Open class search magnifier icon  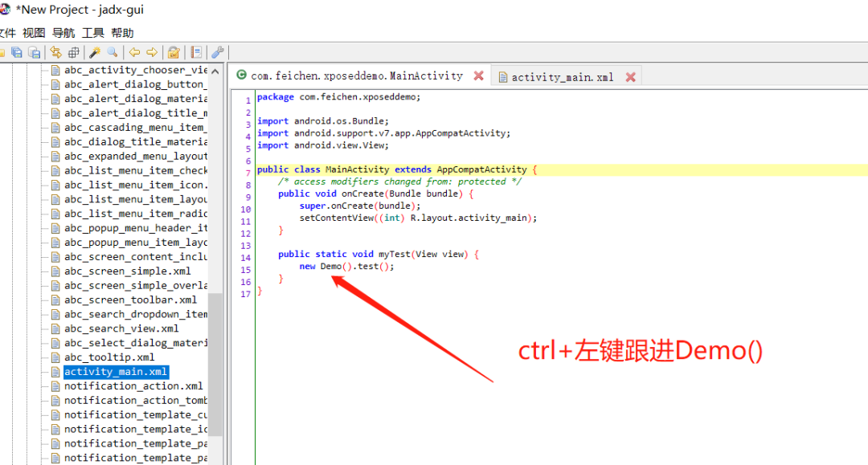point(113,52)
